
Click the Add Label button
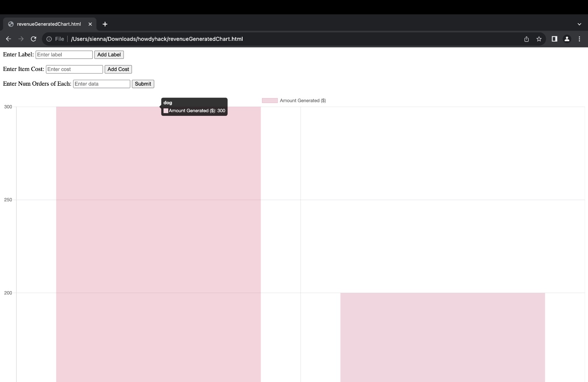(x=109, y=54)
